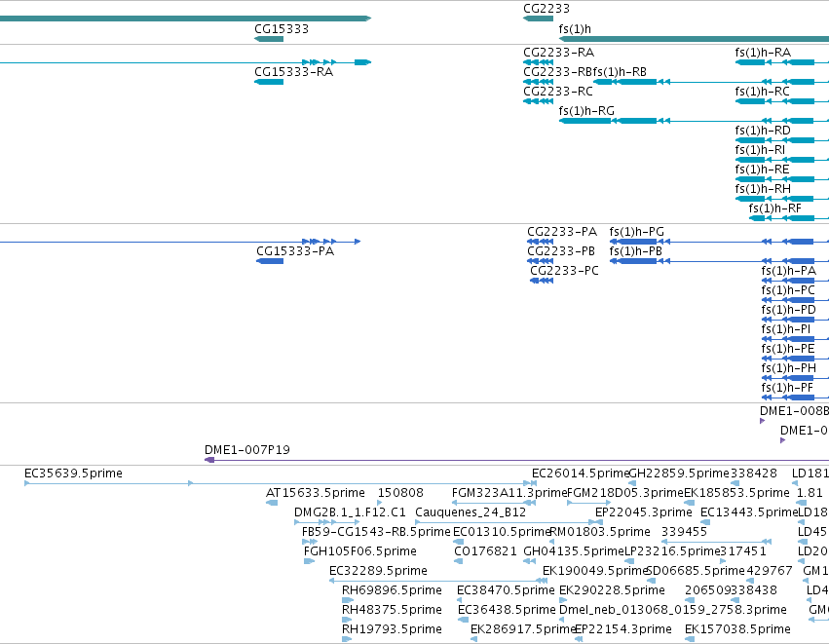Select the fs(1)h gene label
Image resolution: width=829 pixels, height=644 pixels.
[x=575, y=29]
